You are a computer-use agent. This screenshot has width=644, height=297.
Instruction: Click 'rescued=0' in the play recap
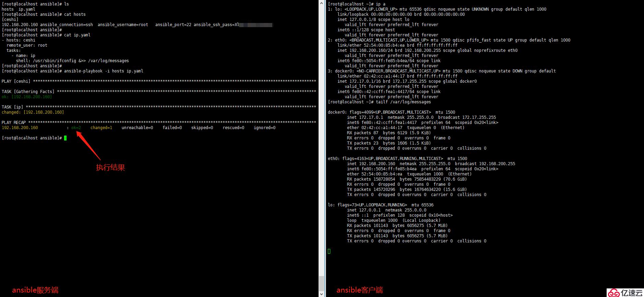coord(233,128)
